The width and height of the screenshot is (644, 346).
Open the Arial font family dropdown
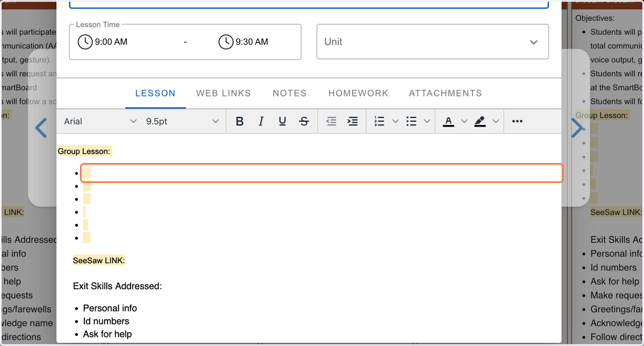100,121
